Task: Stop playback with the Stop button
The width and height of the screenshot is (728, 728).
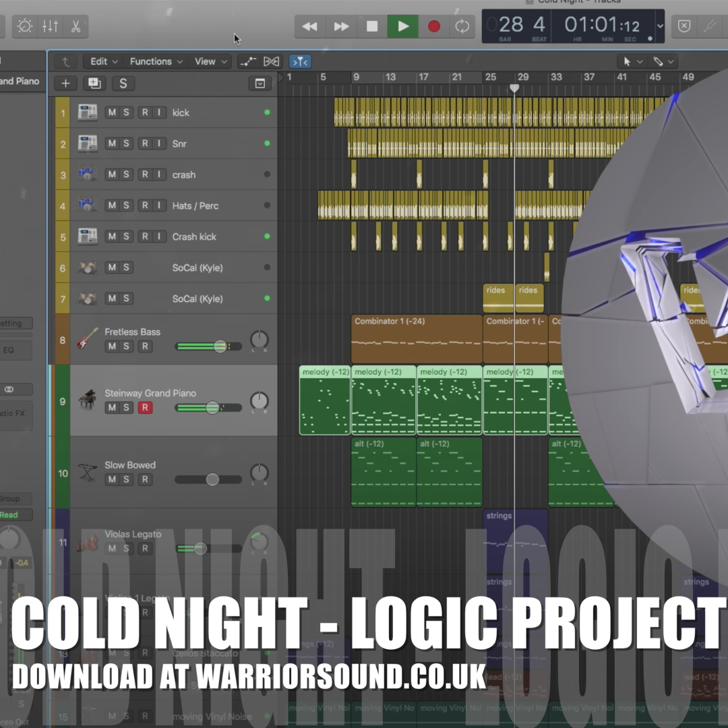Action: [x=372, y=26]
